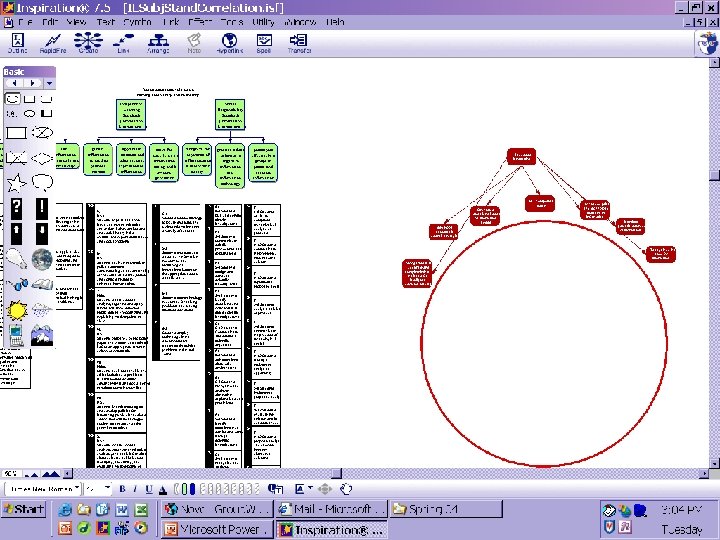Viewport: 720px width, 540px height.
Task: Launch Excel from Quick Launch
Action: (141, 509)
